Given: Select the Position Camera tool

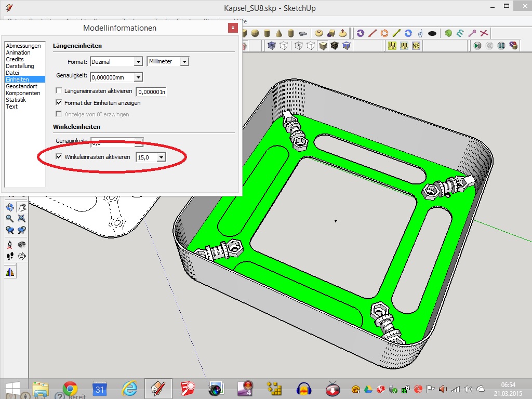Looking at the screenshot, I should coord(10,244).
